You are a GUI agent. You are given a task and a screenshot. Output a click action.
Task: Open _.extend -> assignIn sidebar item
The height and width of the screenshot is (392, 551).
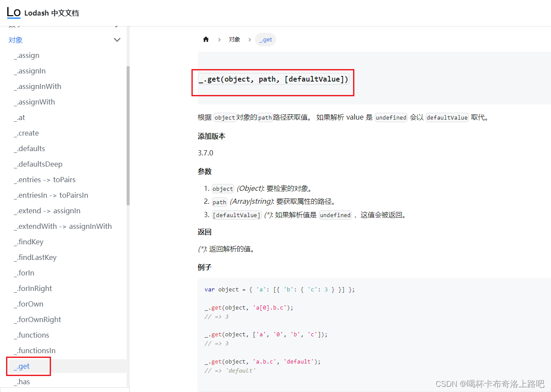pos(47,211)
